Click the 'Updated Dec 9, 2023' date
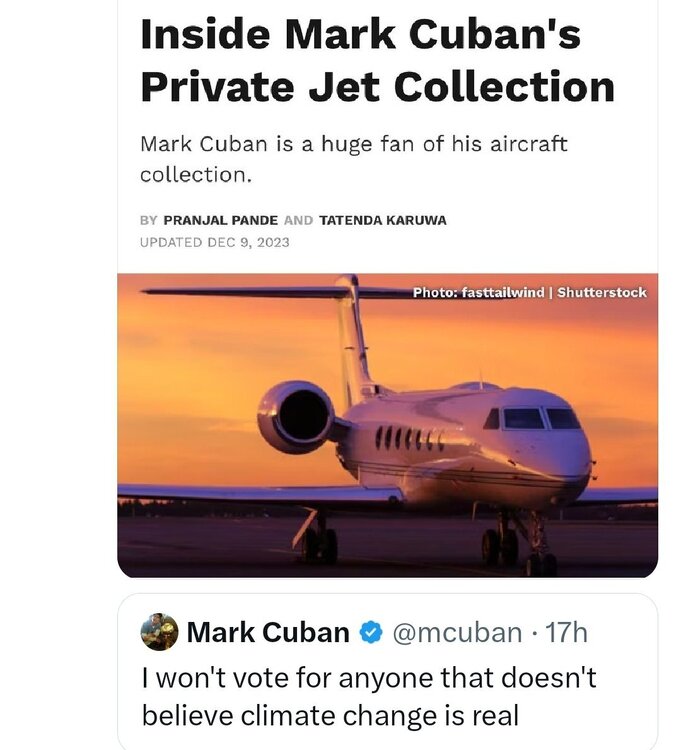Screen dimensions: 681x750 215,242
